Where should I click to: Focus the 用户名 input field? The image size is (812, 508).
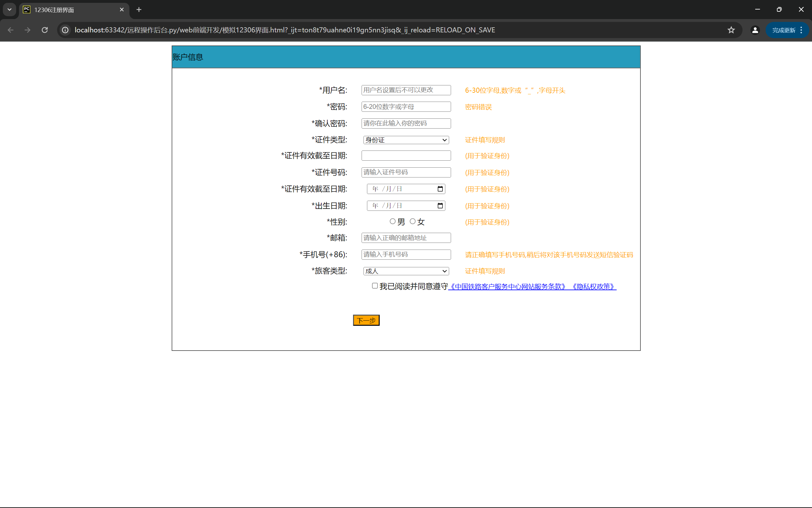(x=406, y=90)
